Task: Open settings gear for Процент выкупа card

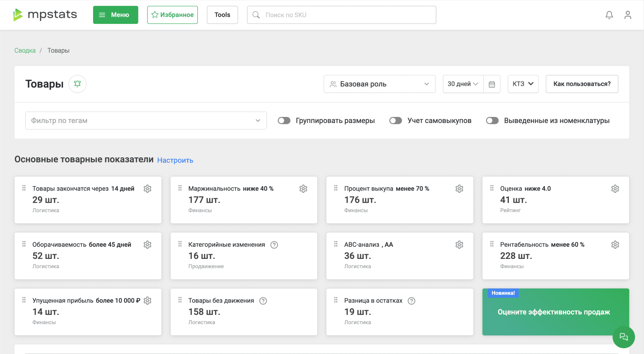Action: click(x=459, y=188)
